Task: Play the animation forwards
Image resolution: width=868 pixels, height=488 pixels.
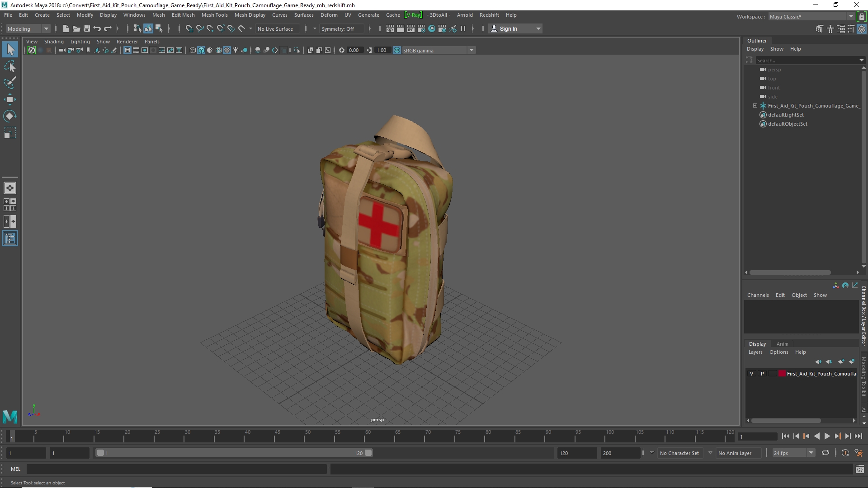Action: click(x=827, y=436)
